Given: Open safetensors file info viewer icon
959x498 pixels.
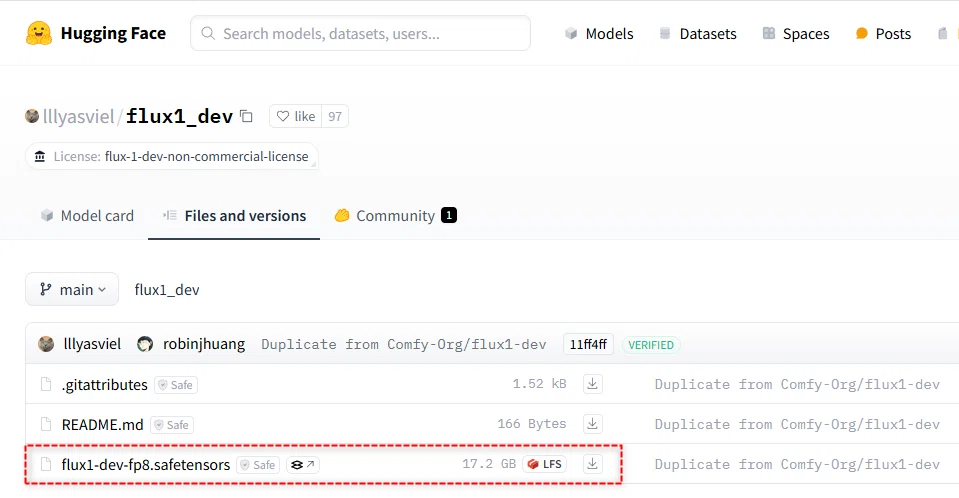Looking at the screenshot, I should [x=303, y=465].
